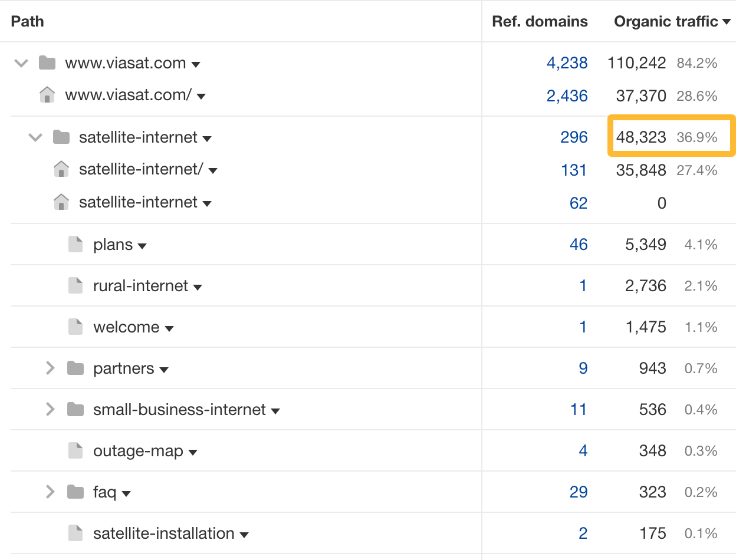Click the folder icon next to faq
736x560 pixels.
click(75, 492)
